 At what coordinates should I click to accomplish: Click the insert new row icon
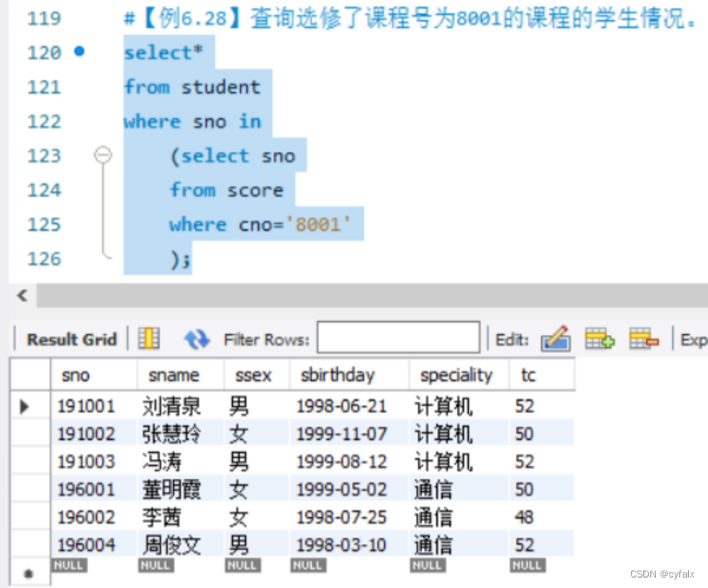pyautogui.click(x=600, y=338)
